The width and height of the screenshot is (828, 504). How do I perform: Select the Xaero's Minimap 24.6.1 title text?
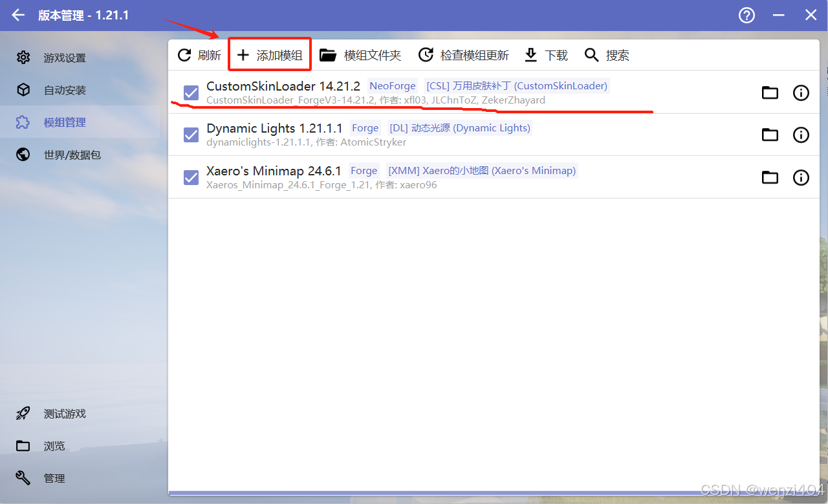pyautogui.click(x=274, y=171)
